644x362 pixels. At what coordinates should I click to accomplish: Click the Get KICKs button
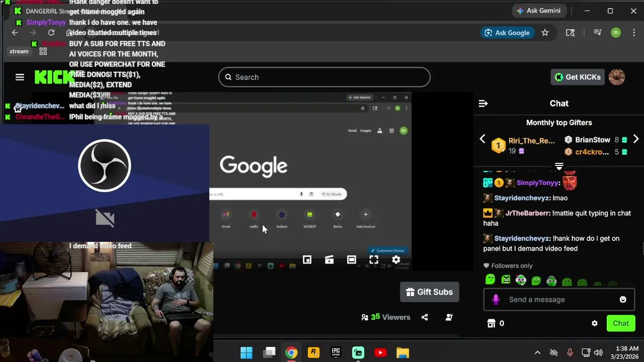coord(578,77)
